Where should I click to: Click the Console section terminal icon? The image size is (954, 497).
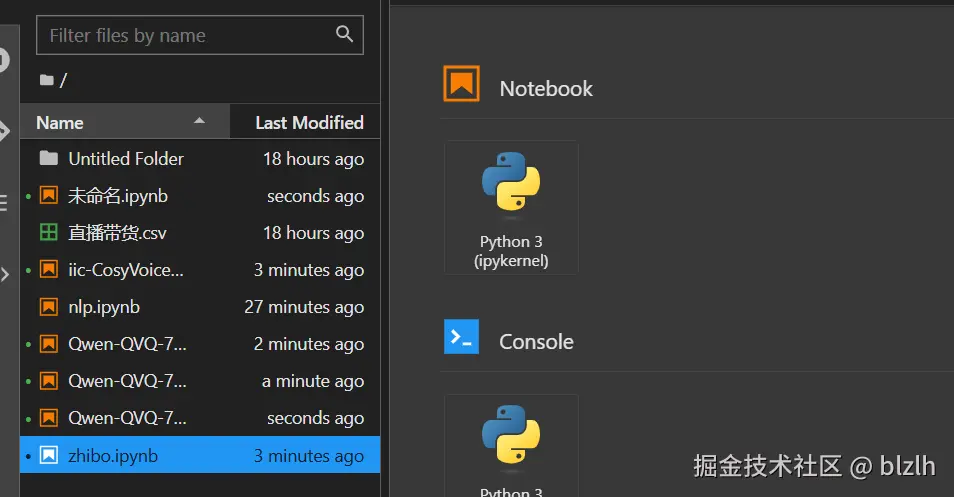pyautogui.click(x=461, y=338)
